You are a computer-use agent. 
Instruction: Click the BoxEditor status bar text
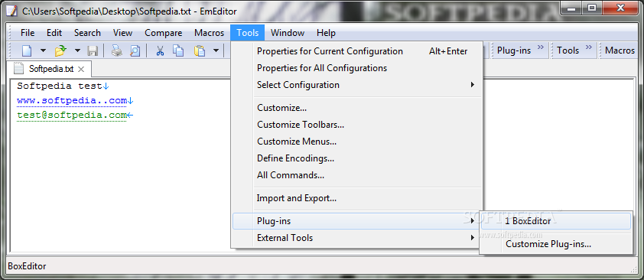pyautogui.click(x=27, y=266)
